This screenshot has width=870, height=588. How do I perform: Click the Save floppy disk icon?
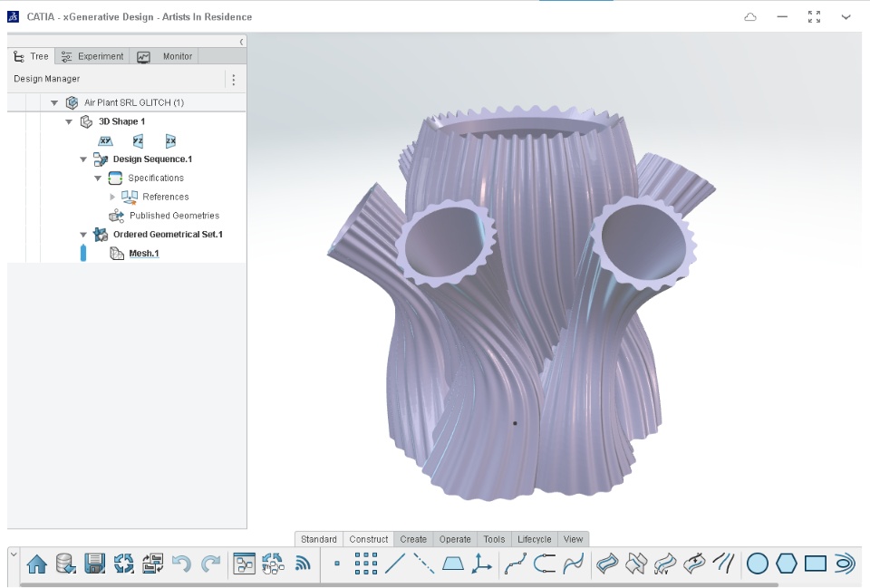(95, 564)
